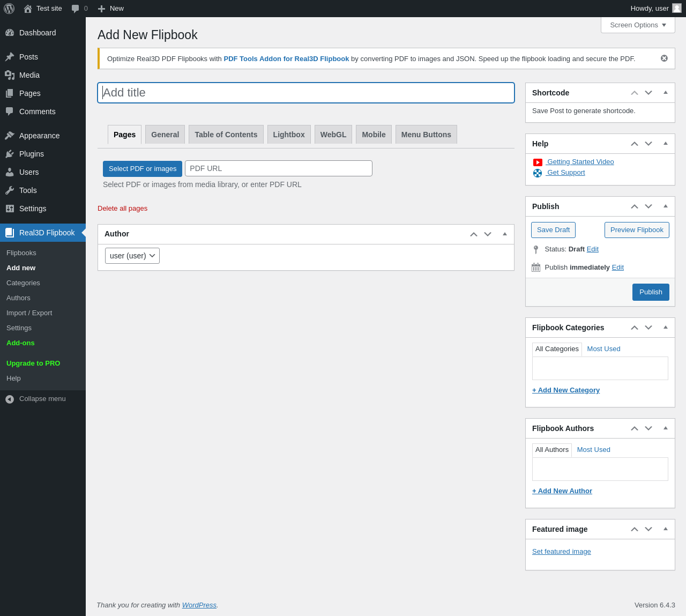This screenshot has width=686, height=616.
Task: Collapse the Author panel
Action: [x=505, y=234]
